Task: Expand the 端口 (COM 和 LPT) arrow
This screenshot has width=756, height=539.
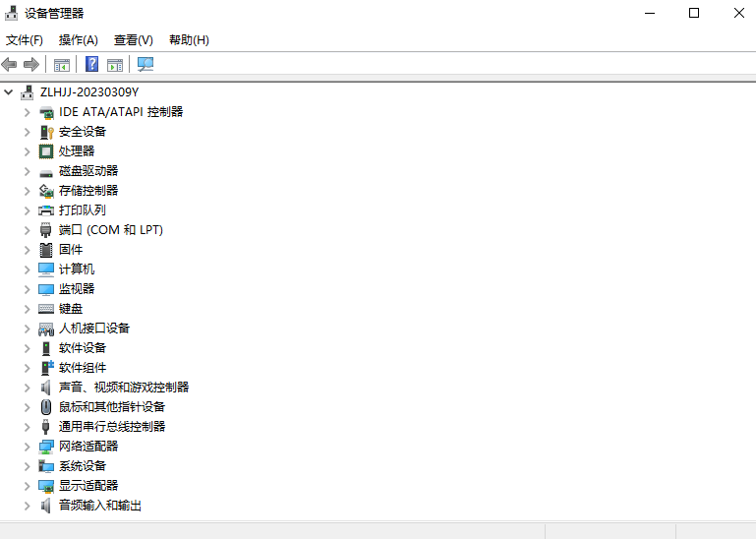Action: click(x=28, y=230)
